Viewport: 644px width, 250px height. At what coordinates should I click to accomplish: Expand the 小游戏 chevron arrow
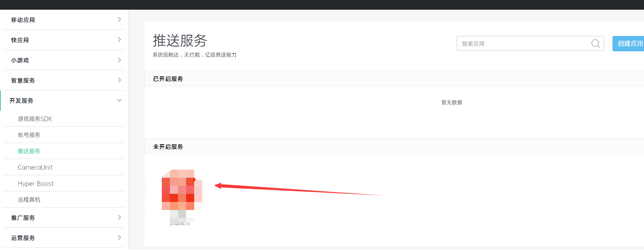119,60
